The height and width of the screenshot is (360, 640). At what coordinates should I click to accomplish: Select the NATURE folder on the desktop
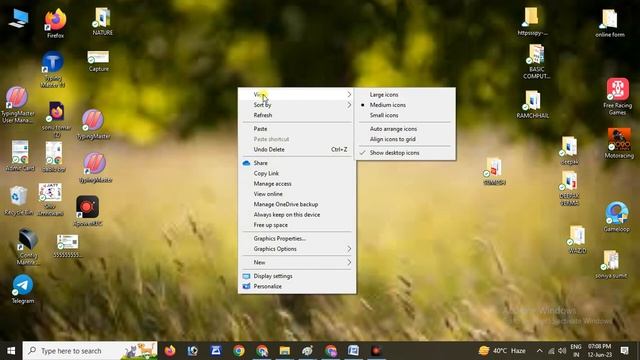tap(102, 21)
